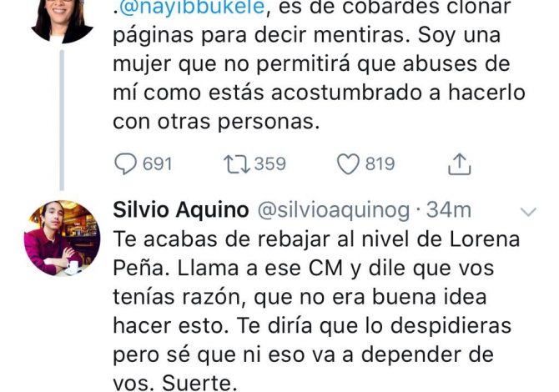The width and height of the screenshot is (559, 392).
Task: Click the 34m tweet timestamp
Action: tap(449, 210)
